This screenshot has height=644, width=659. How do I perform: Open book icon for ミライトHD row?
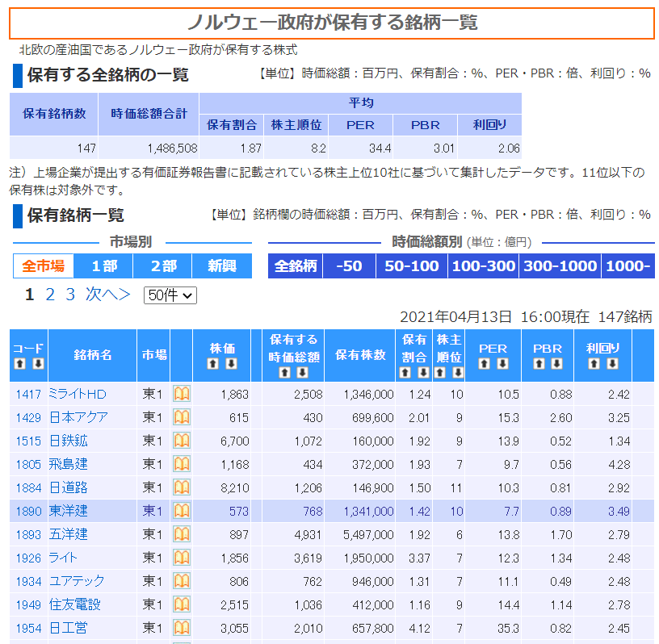pos(182,394)
